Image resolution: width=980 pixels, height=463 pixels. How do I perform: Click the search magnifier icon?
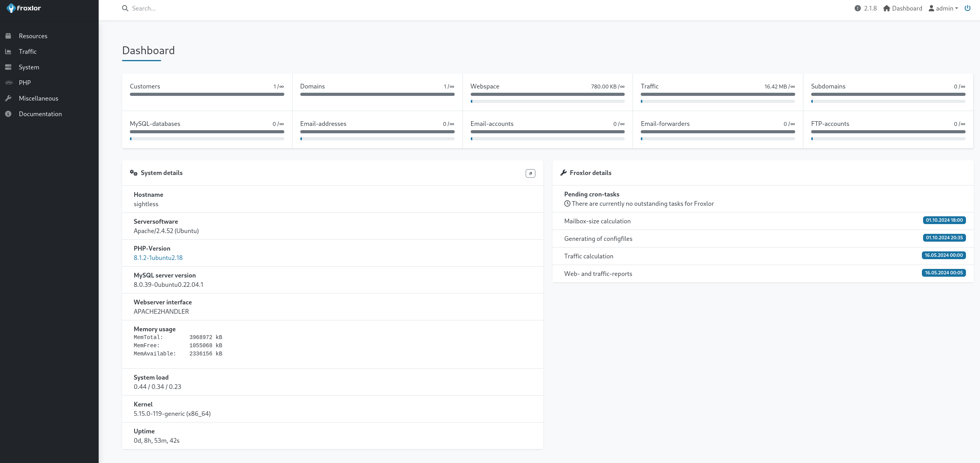click(x=125, y=8)
